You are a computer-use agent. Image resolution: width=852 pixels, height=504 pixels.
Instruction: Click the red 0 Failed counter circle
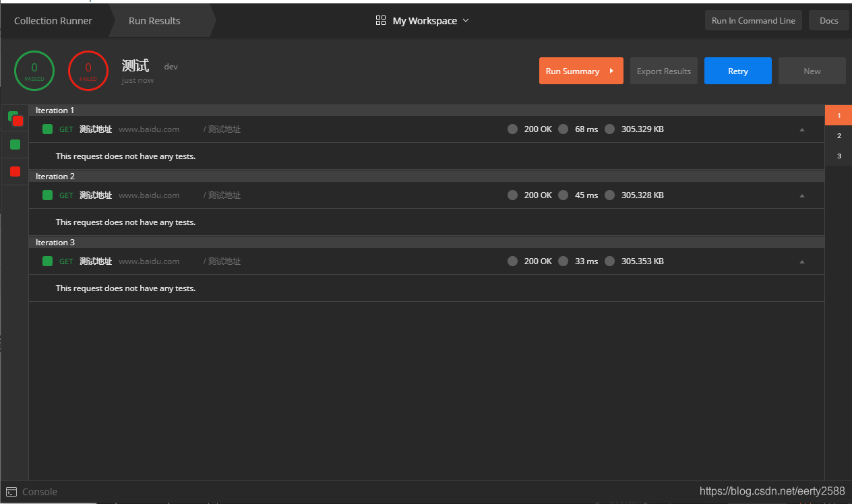88,71
